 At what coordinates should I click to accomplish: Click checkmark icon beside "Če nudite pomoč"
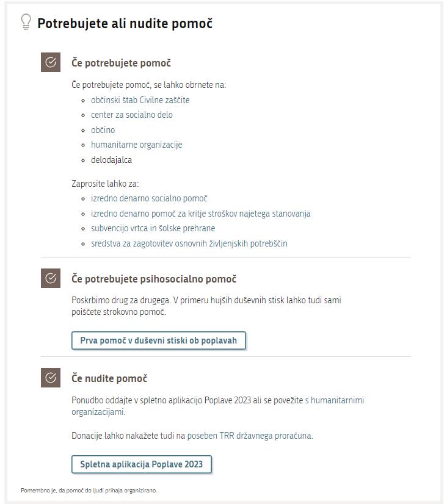pos(51,378)
